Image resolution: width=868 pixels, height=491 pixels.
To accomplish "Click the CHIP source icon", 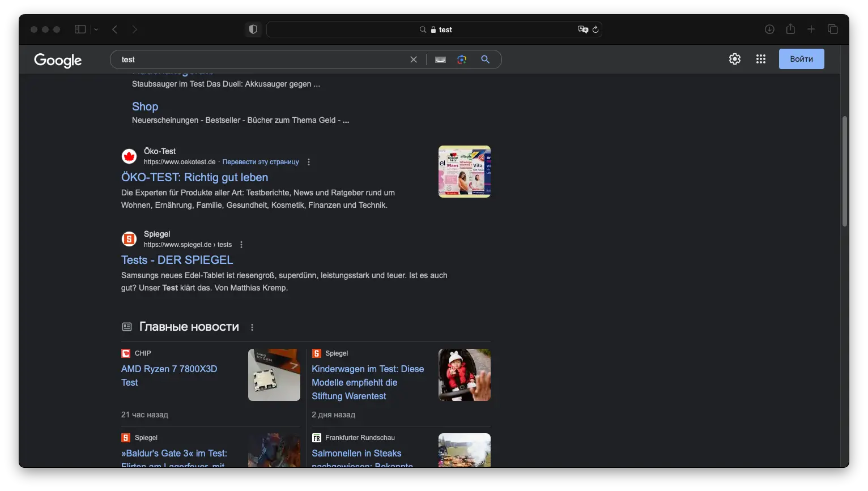I will pos(126,353).
